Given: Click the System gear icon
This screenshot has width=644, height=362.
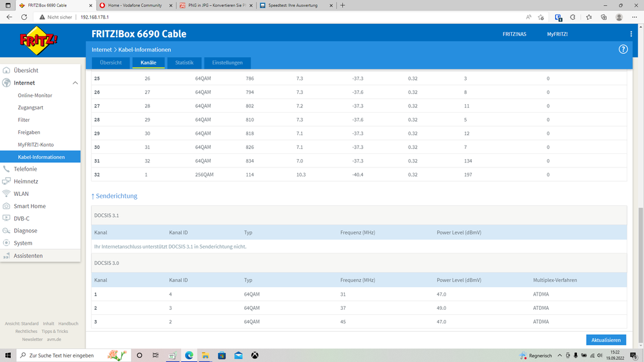Looking at the screenshot, I should pyautogui.click(x=6, y=243).
